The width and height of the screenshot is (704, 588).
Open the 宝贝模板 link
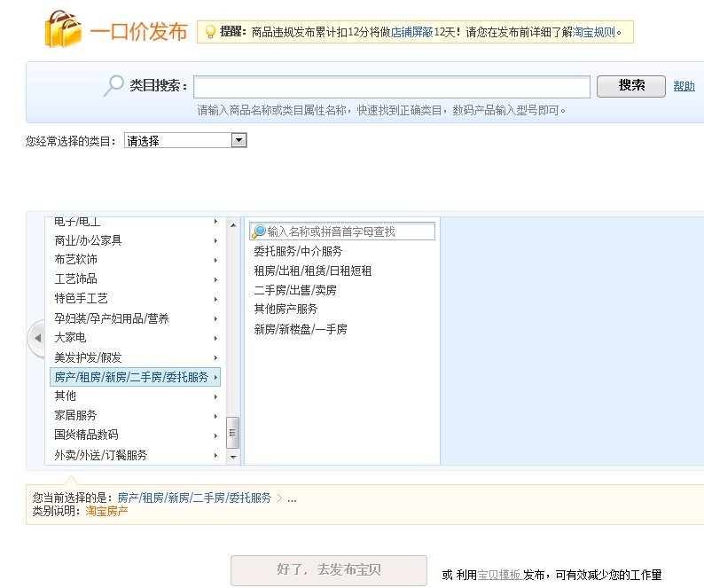point(499,575)
